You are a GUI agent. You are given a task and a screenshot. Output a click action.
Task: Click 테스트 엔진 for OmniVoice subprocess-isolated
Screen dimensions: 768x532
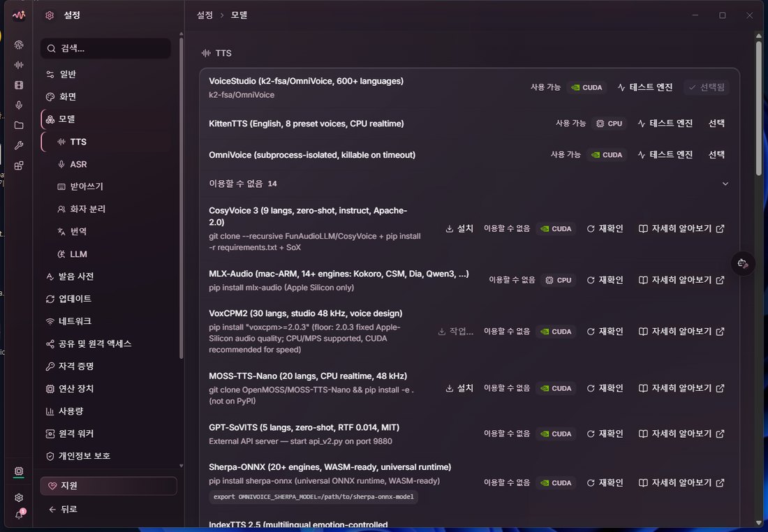(x=665, y=155)
